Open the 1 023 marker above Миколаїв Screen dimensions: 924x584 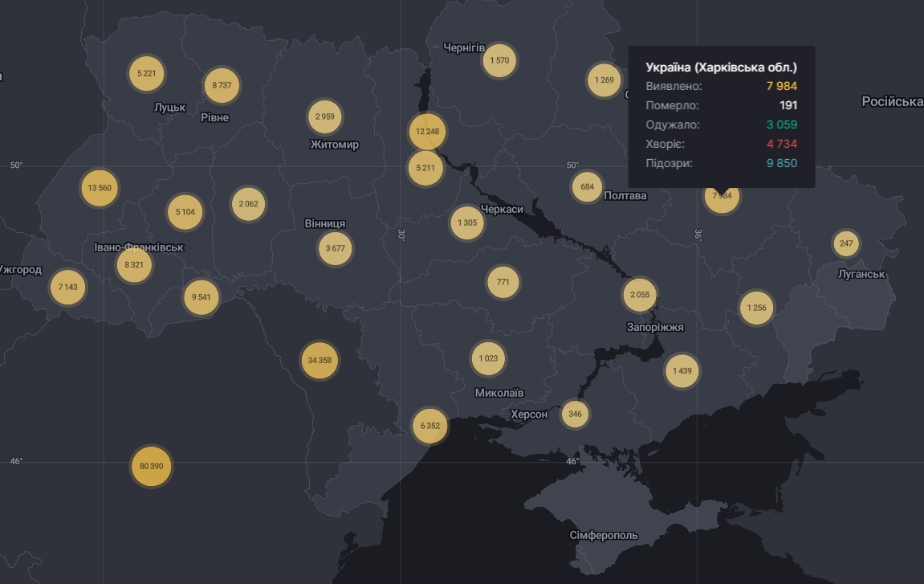coord(488,358)
